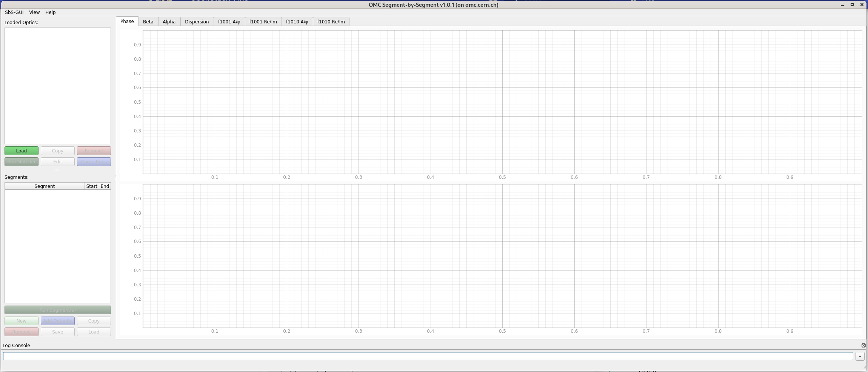Go to the f1010 A/φ tab

(297, 22)
